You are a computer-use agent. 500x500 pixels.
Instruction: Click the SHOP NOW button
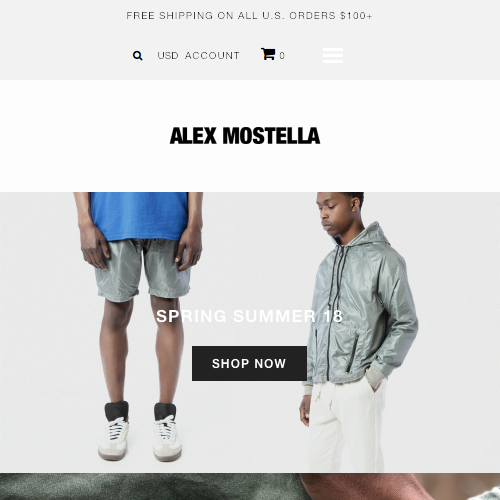pos(249,363)
